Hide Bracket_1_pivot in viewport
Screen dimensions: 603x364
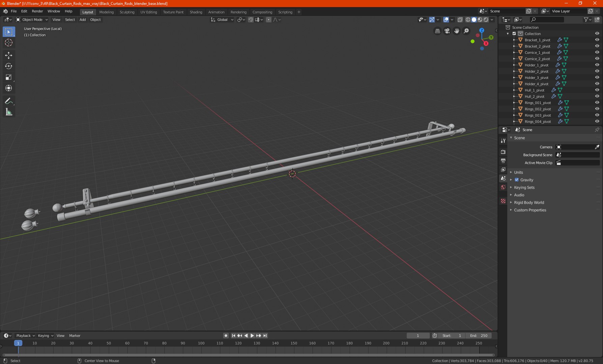pyautogui.click(x=597, y=40)
